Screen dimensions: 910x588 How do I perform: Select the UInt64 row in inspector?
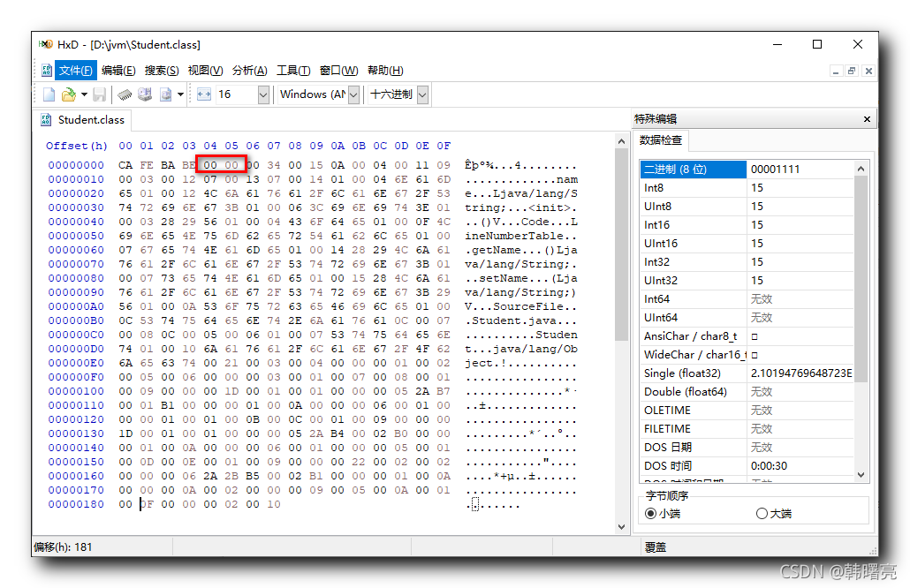[x=748, y=318]
